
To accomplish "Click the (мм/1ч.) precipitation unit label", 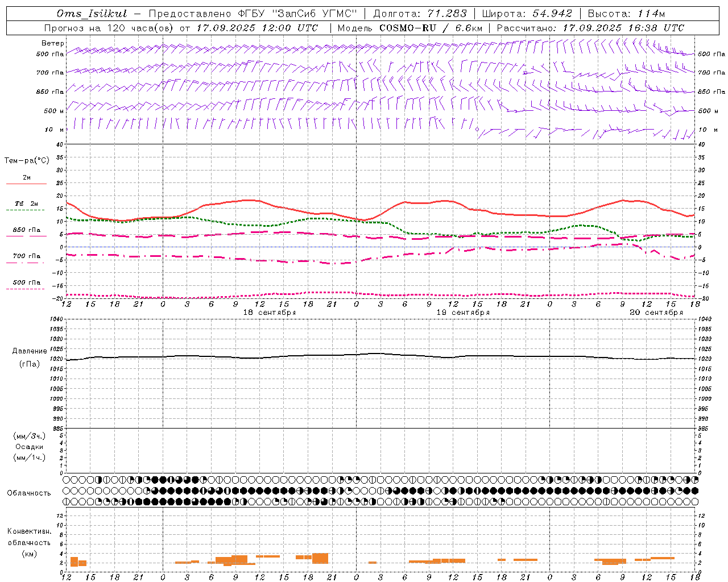I will pyautogui.click(x=29, y=458).
